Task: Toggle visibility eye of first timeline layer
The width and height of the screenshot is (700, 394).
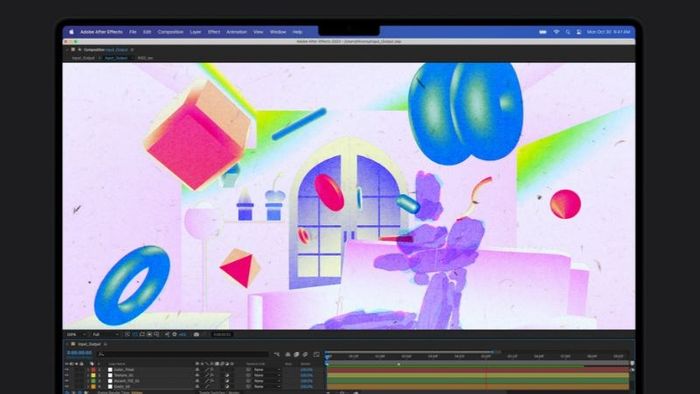Action: (67, 370)
